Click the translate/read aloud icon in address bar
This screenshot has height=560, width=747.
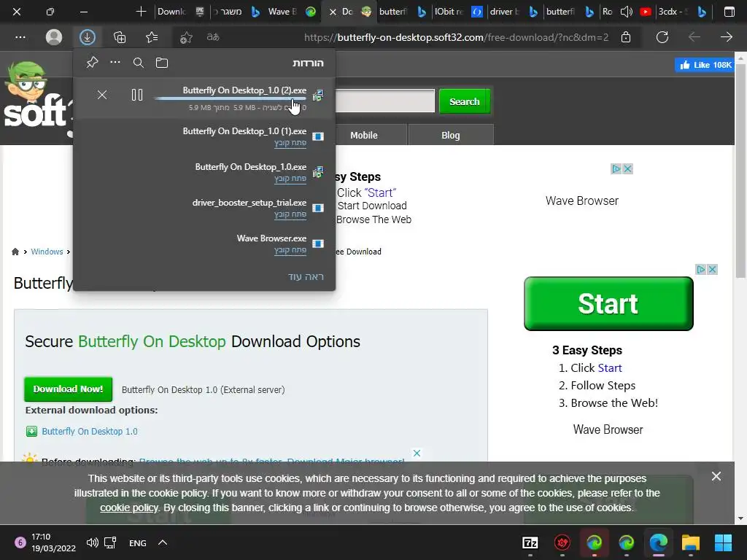(213, 36)
